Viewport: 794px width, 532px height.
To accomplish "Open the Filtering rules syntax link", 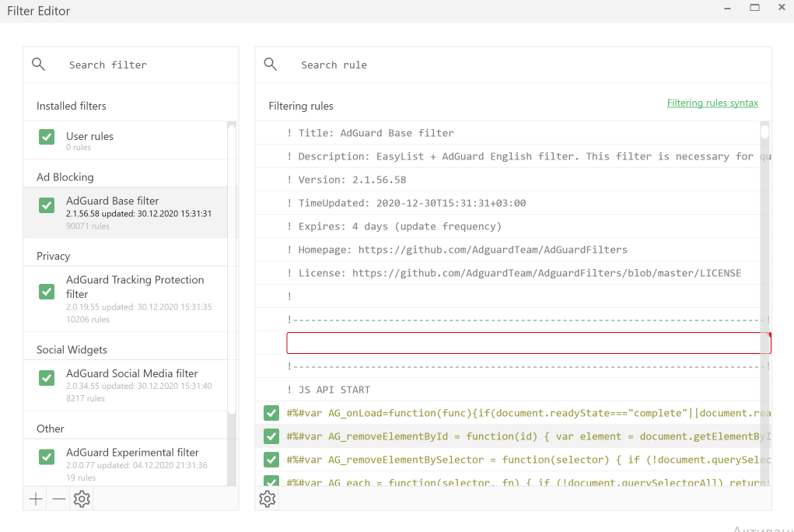I will pyautogui.click(x=712, y=103).
